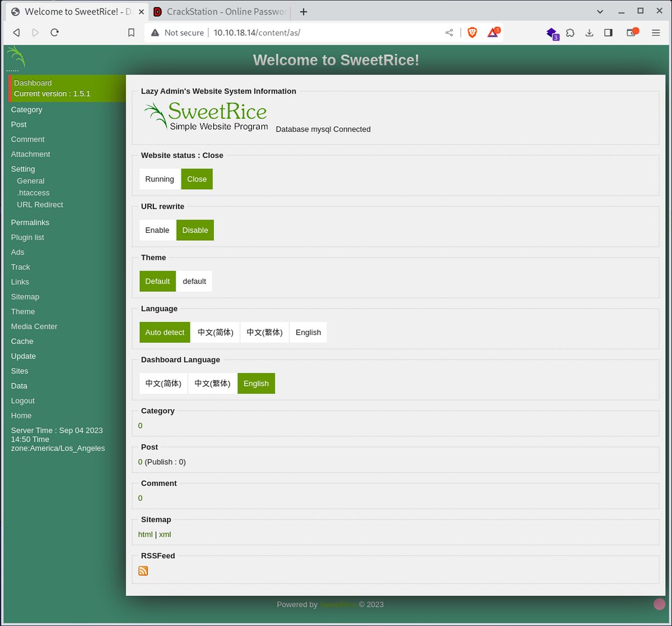Select Disable for URL rewrite
This screenshot has width=672, height=626.
(195, 230)
